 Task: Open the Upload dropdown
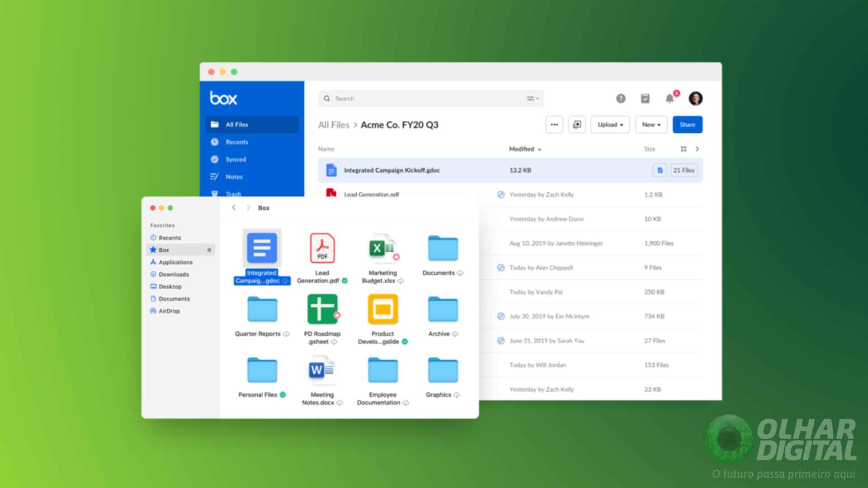click(x=610, y=125)
